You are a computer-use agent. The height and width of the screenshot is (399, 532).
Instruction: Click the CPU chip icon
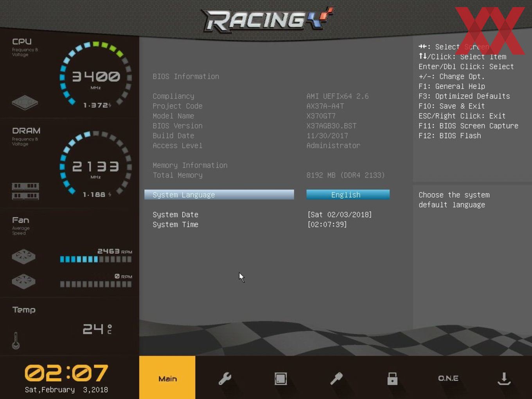(25, 102)
